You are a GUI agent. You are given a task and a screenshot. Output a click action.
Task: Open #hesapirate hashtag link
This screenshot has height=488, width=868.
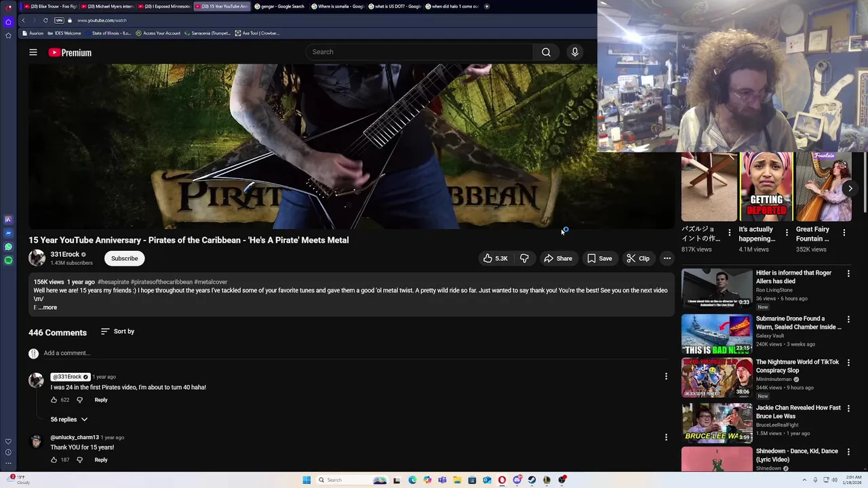113,282
